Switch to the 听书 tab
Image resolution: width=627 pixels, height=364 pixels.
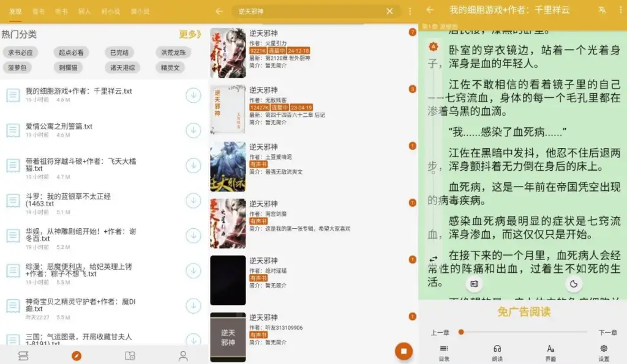pyautogui.click(x=62, y=10)
